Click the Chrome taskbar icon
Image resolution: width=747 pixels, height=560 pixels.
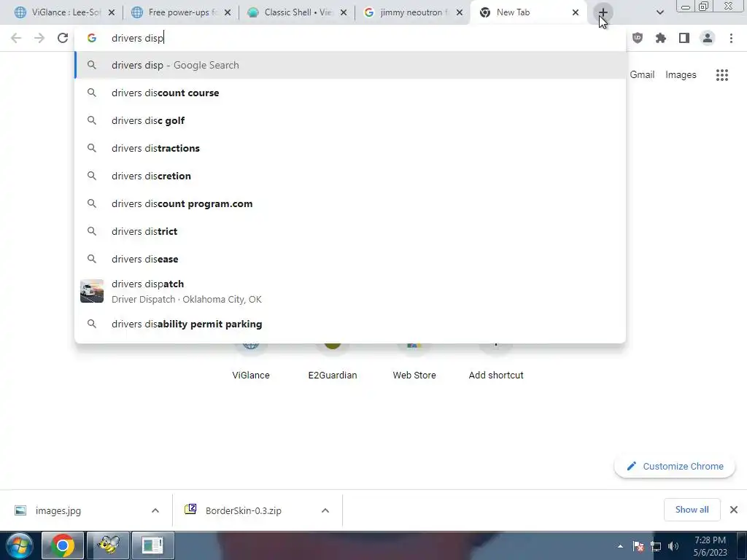point(63,545)
